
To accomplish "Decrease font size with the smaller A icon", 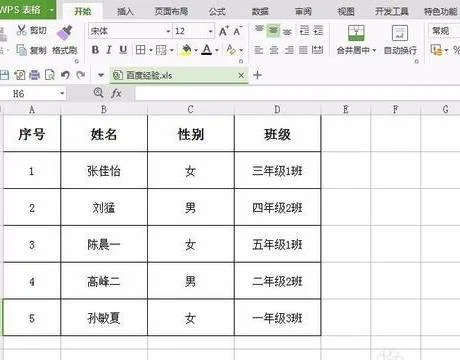I will tap(238, 31).
